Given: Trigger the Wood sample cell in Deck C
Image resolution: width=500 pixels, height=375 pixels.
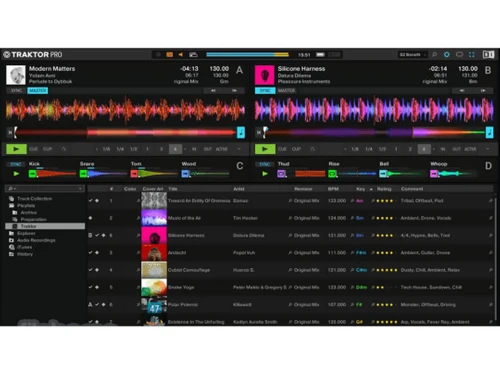Looking at the screenshot, I should (185, 174).
